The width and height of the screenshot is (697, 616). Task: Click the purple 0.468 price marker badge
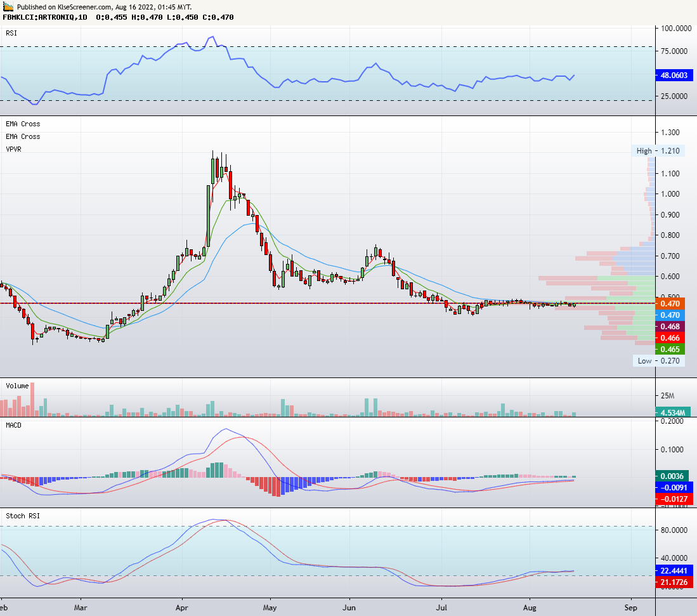(x=669, y=327)
